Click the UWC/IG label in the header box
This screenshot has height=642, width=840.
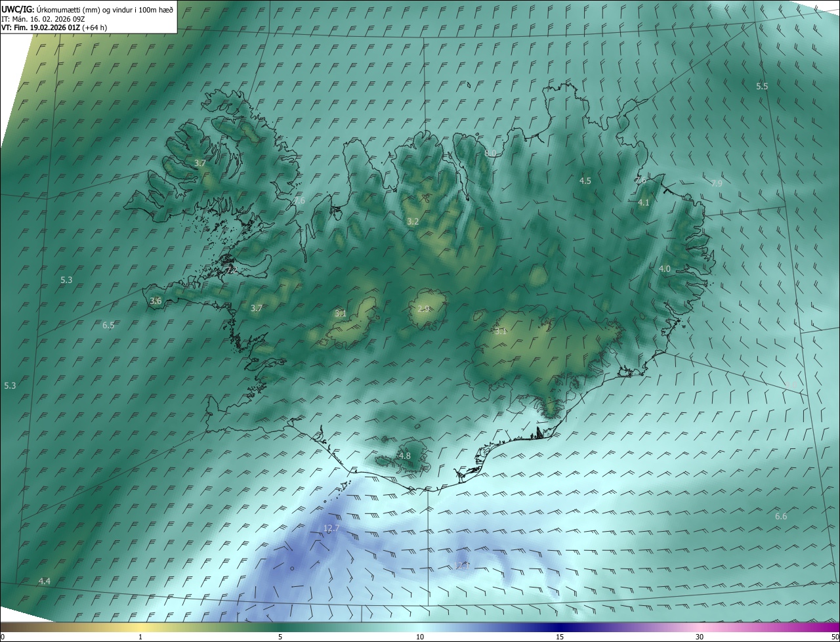pyautogui.click(x=18, y=9)
